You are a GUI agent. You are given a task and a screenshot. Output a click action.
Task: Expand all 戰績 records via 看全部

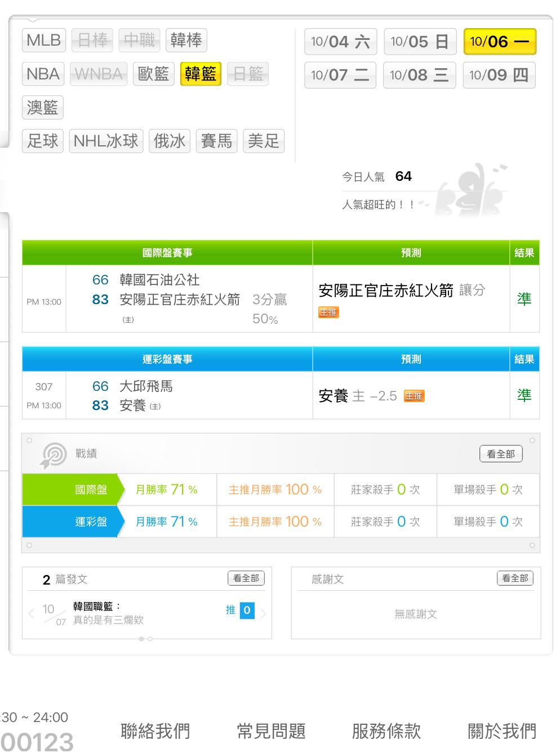click(x=500, y=454)
